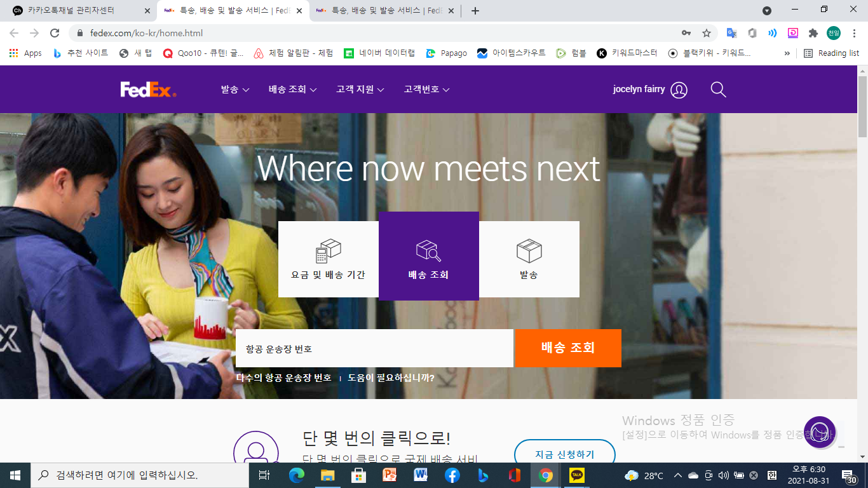Viewport: 868px width, 488px height.
Task: Bookmark this page with the star icon
Action: pyautogui.click(x=706, y=33)
